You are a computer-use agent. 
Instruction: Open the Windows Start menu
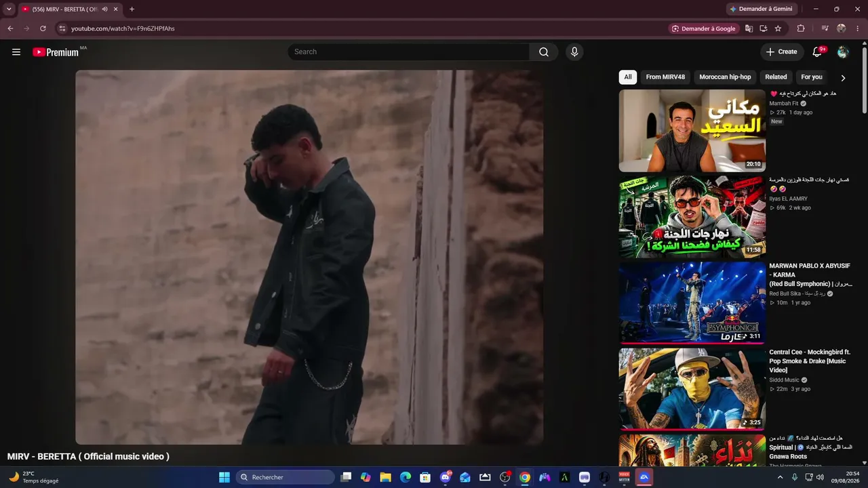(224, 477)
